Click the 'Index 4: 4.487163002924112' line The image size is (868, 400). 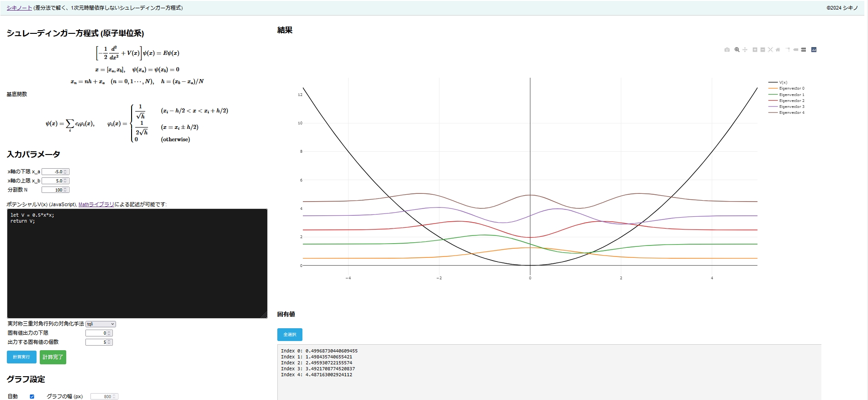tap(317, 375)
